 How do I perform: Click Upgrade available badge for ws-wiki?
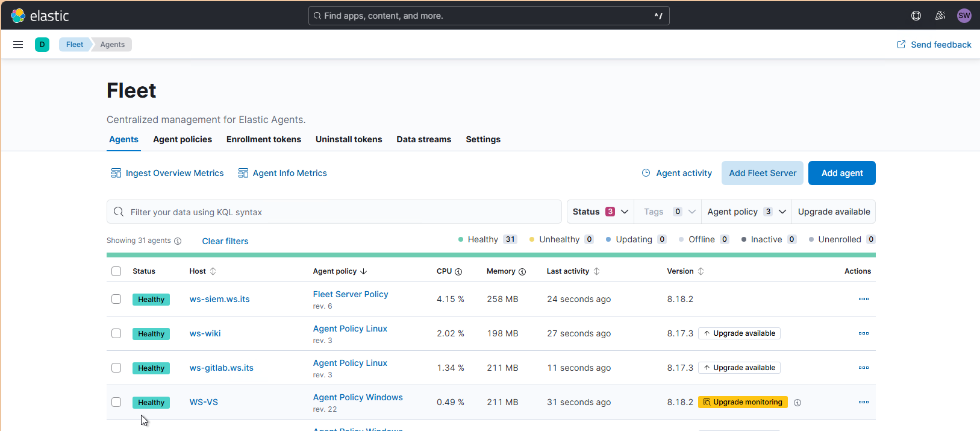pos(739,333)
